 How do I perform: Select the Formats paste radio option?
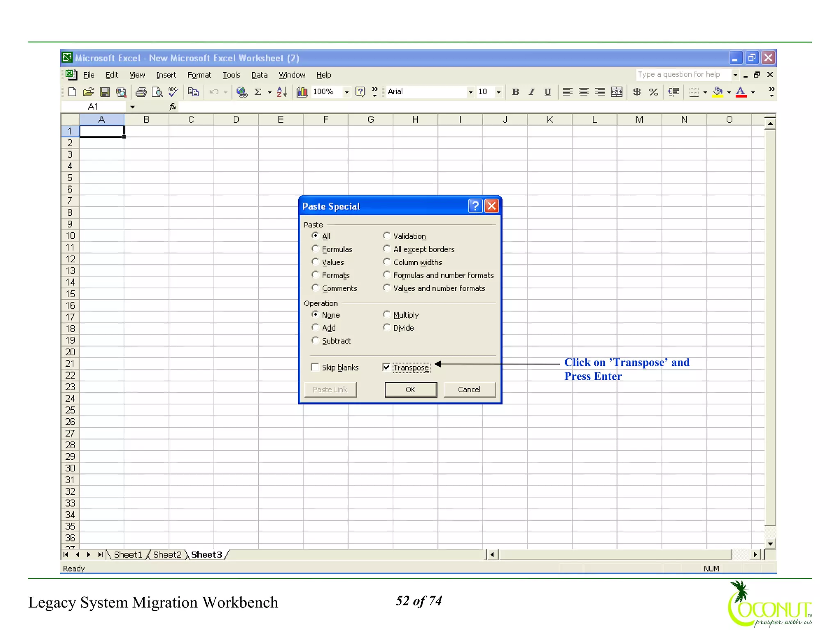tap(315, 275)
